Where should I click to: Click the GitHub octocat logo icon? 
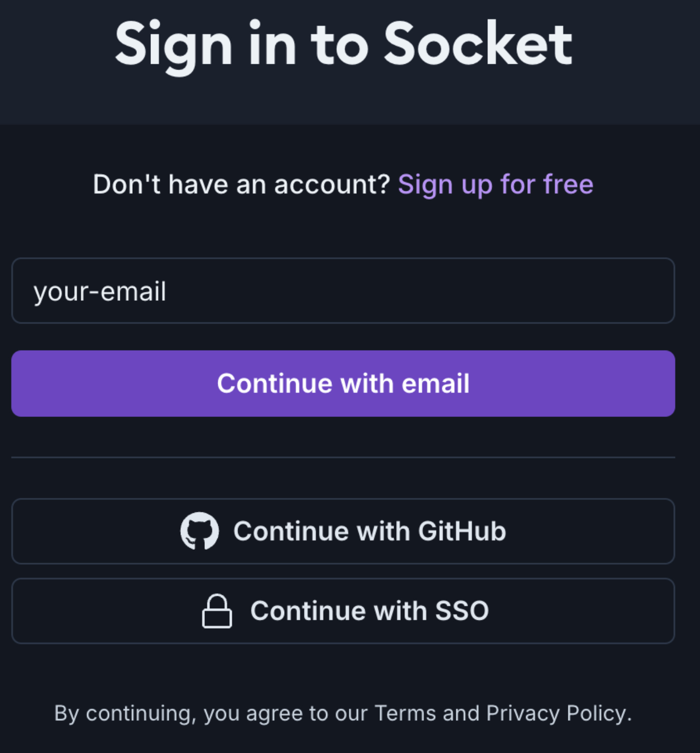point(200,531)
